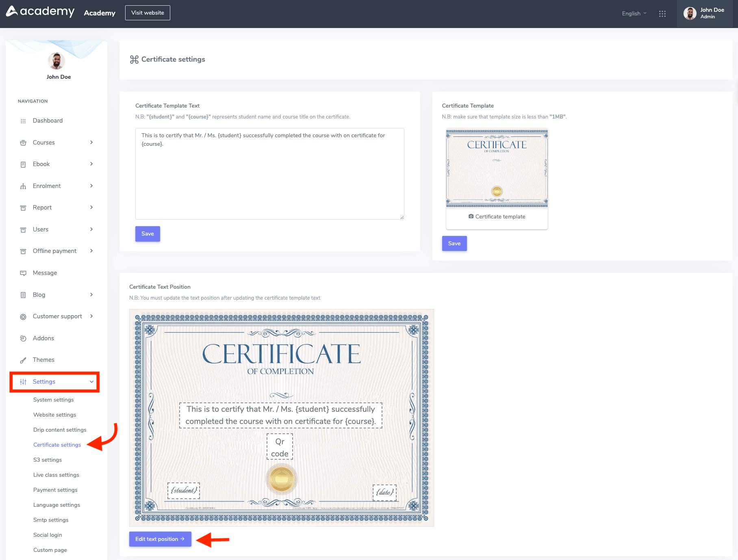Open the English language dropdown
The width and height of the screenshot is (738, 560).
tap(634, 13)
